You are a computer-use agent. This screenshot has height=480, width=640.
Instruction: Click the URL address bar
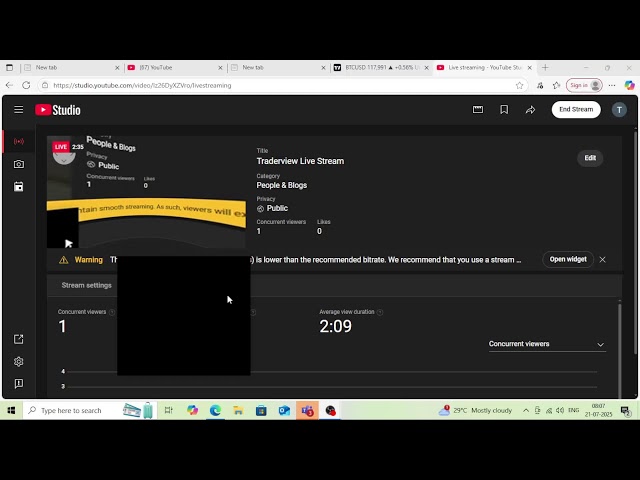tap(282, 85)
